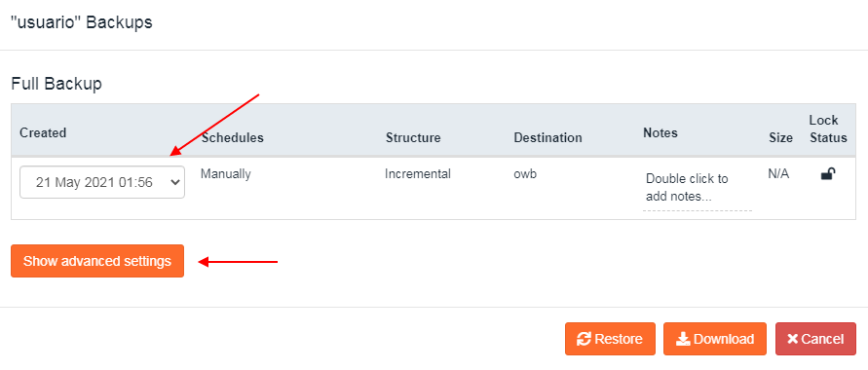Click the Created column header
This screenshot has width=868, height=370.
click(43, 132)
